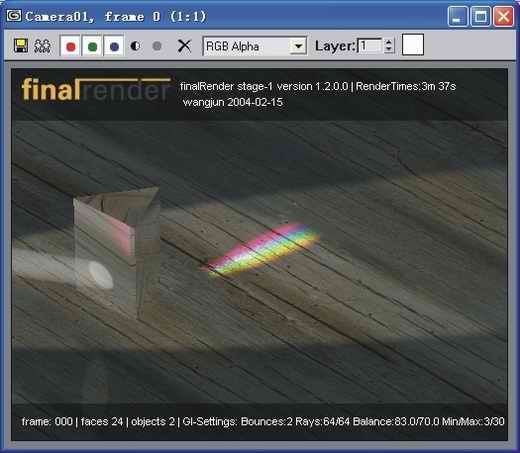520x453 pixels.
Task: Clear the frame buffer with X
Action: (x=184, y=46)
